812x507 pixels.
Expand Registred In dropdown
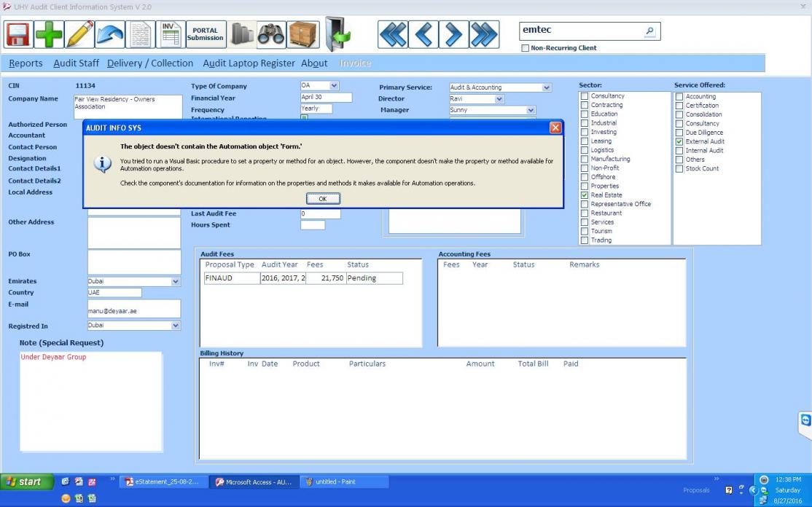pos(176,326)
